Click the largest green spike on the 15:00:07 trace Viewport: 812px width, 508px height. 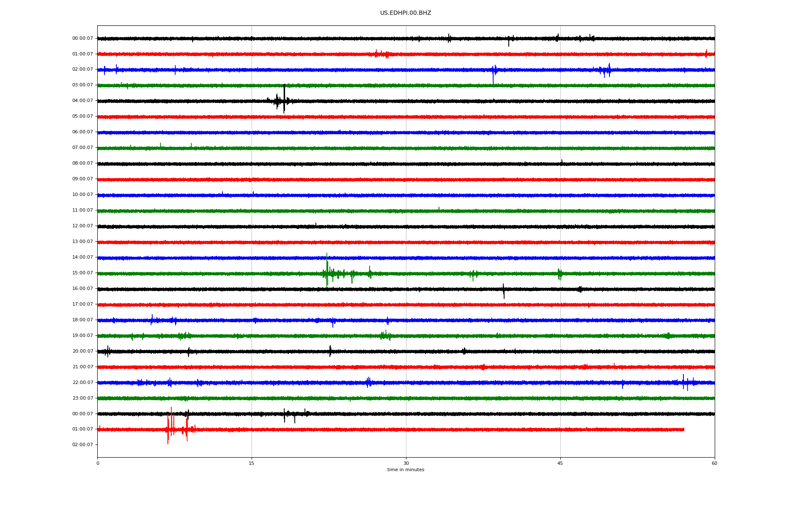327,272
